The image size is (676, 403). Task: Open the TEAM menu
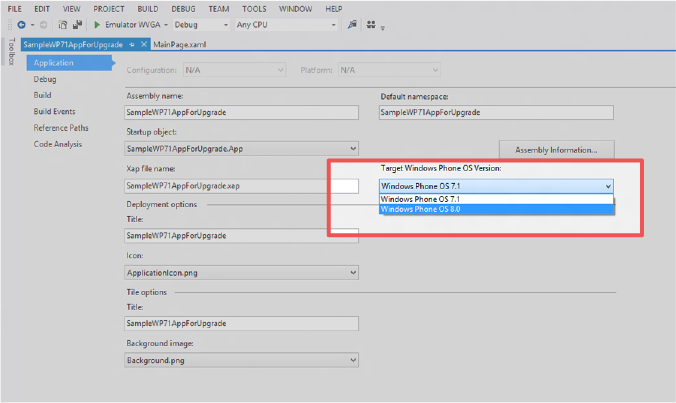click(x=219, y=9)
